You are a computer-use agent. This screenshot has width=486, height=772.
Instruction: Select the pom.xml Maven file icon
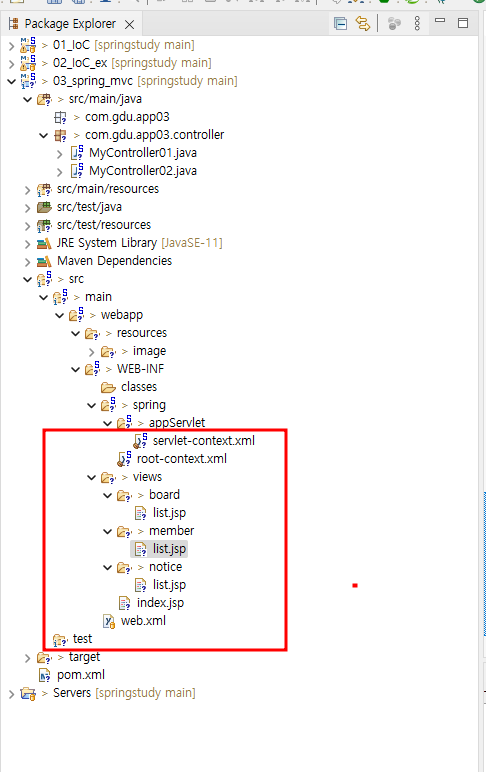coord(45,675)
